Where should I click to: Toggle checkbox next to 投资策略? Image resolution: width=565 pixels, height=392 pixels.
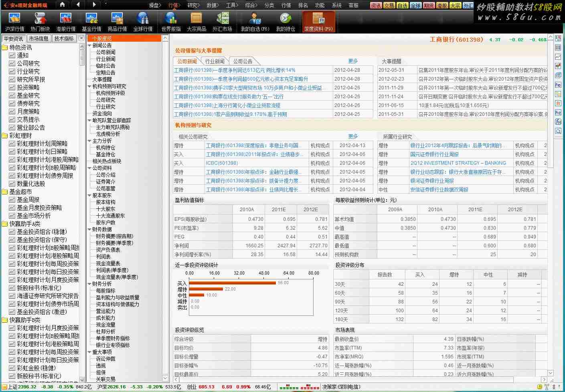click(x=12, y=87)
